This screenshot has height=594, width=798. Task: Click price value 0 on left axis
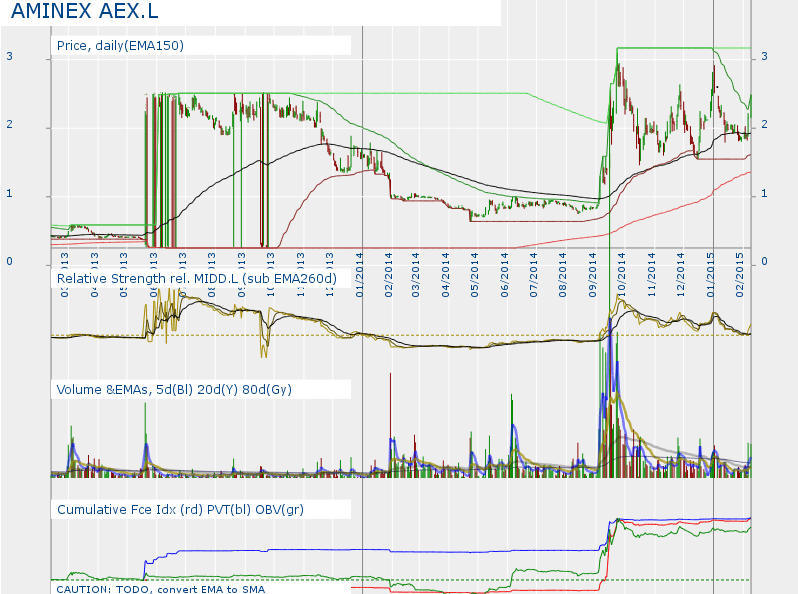[9, 262]
